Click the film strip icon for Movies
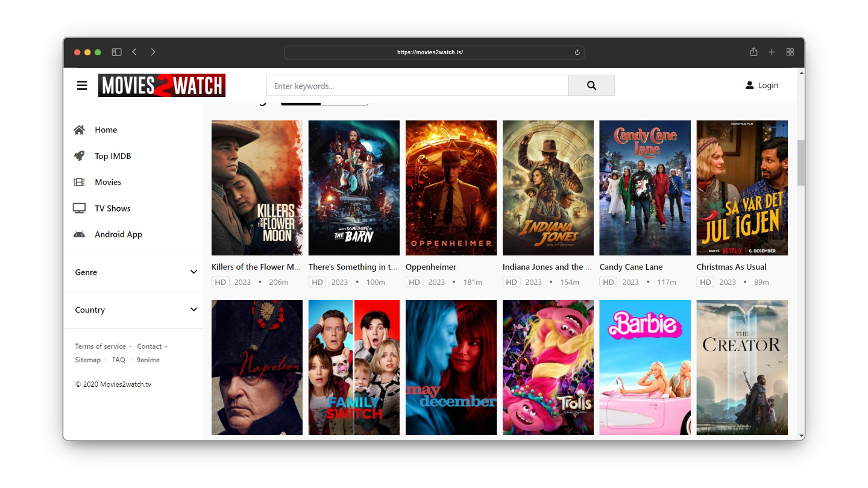 [x=79, y=182]
